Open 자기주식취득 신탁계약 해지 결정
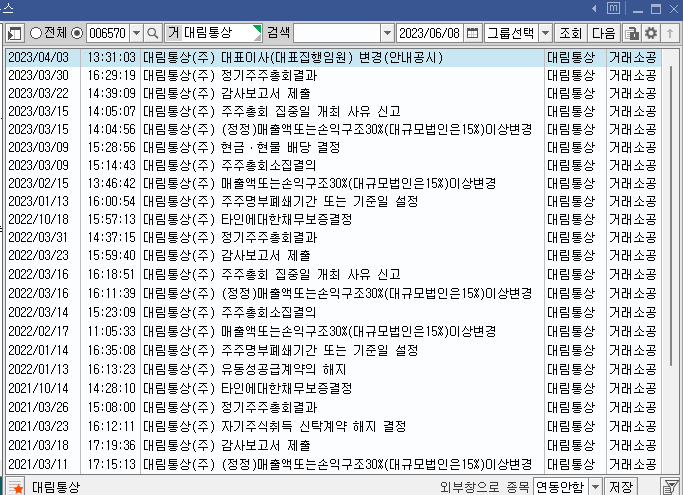683x495 pixels. point(274,426)
